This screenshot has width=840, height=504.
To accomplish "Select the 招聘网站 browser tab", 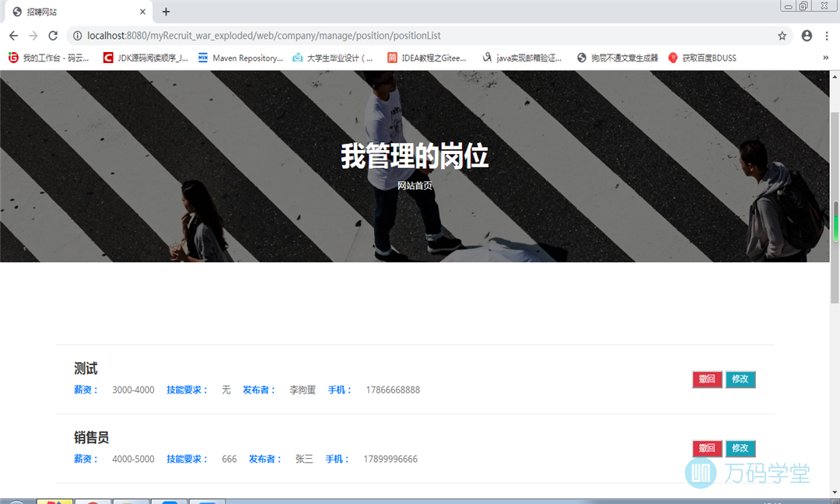I will click(70, 12).
